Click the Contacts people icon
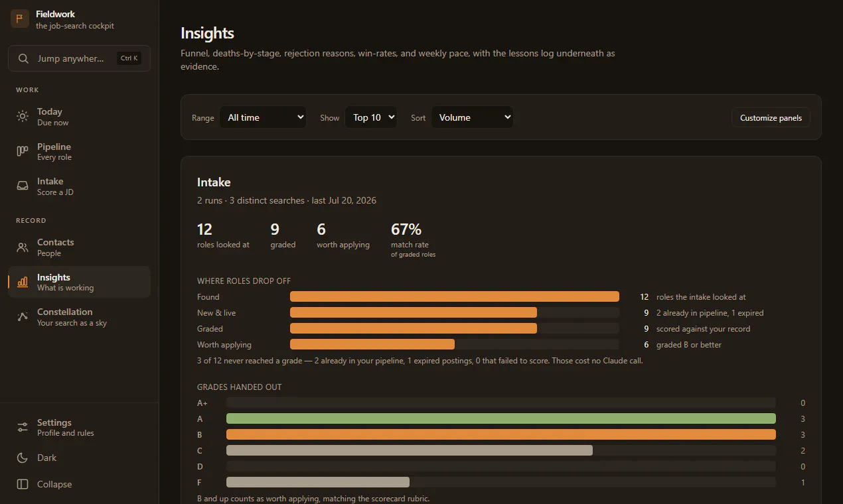843x504 pixels. (x=23, y=247)
